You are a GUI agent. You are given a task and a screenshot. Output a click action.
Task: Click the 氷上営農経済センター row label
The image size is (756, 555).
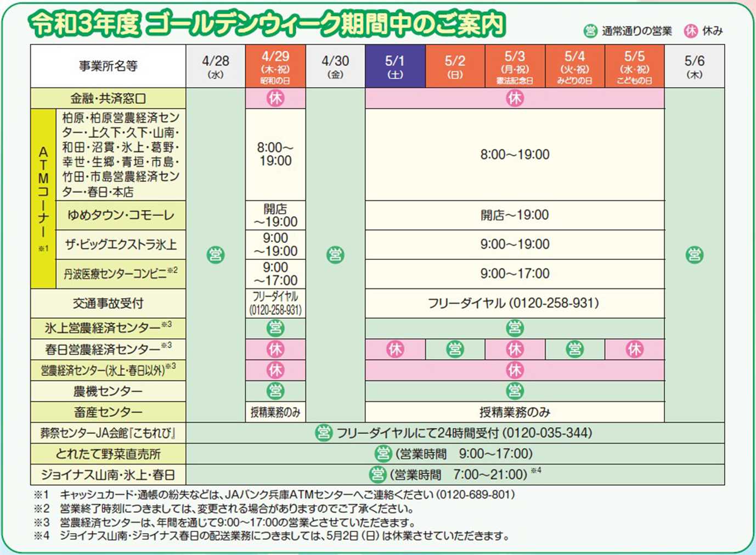[108, 329]
